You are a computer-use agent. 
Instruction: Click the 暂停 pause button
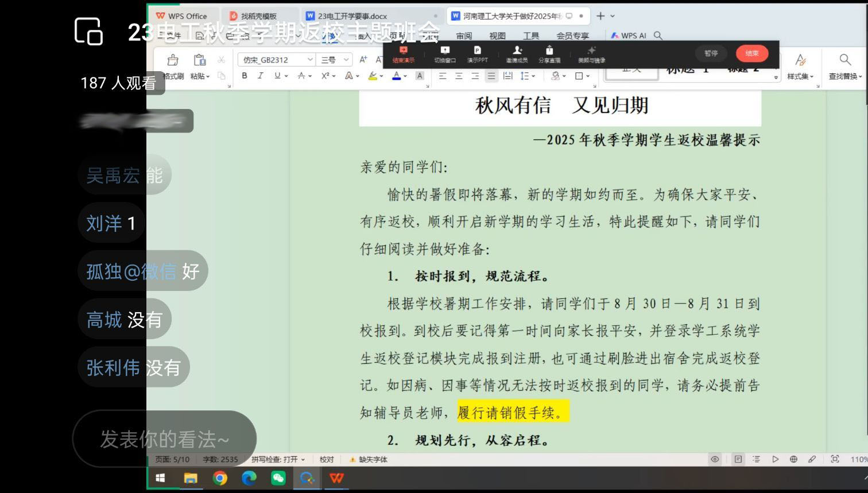(711, 53)
